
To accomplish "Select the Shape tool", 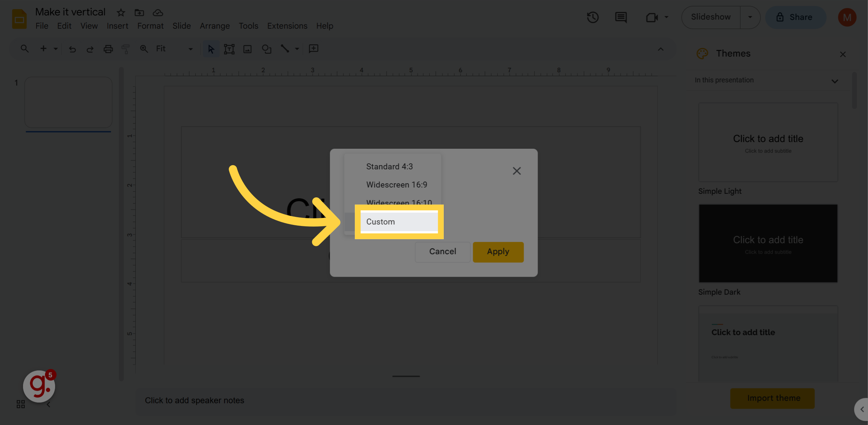I will (267, 49).
